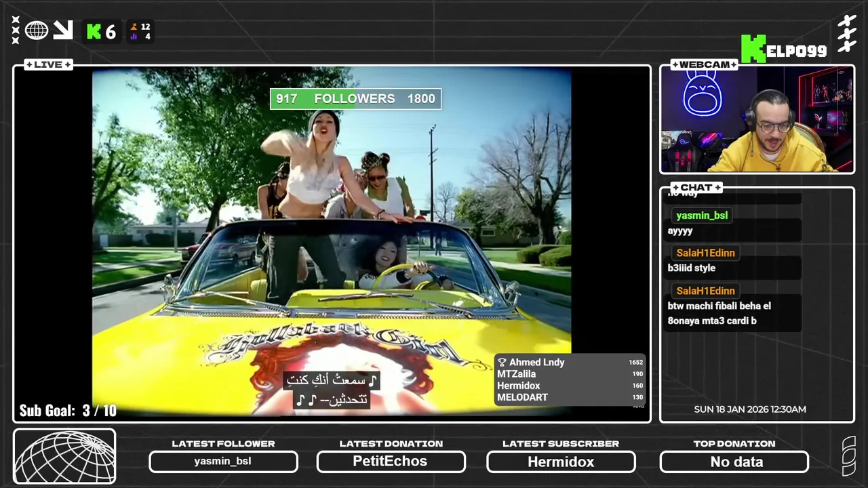Click MELODART leaderboard row
The height and width of the screenshot is (488, 868).
(570, 397)
